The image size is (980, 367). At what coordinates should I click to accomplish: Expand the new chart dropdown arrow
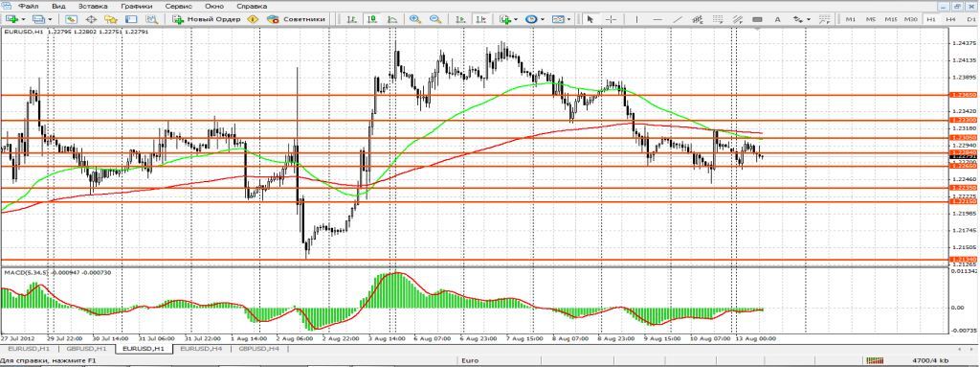[x=24, y=19]
